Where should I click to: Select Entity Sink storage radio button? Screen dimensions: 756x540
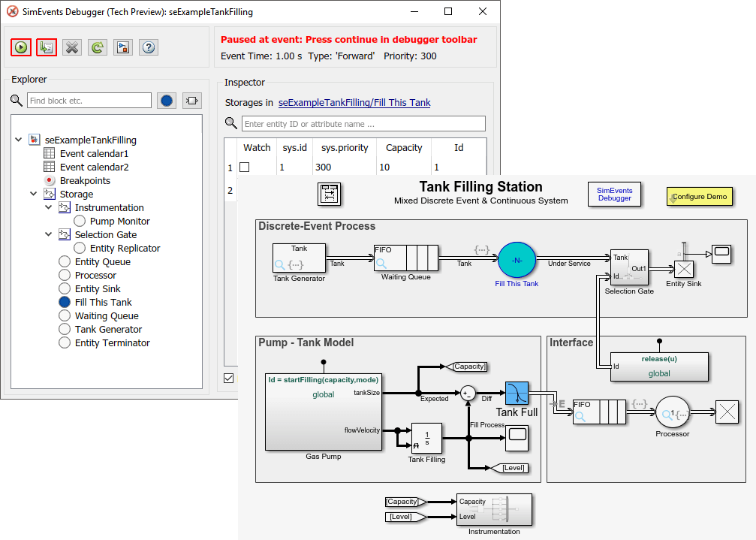coord(65,288)
